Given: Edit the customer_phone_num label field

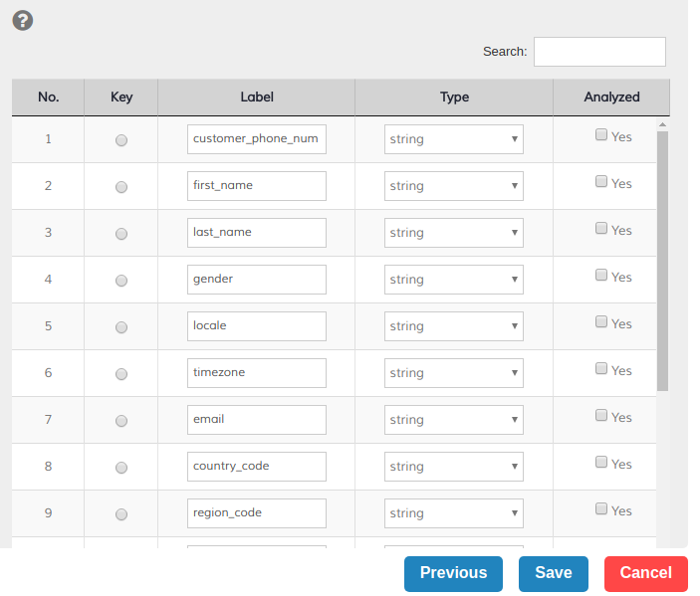Looking at the screenshot, I should pos(257,139).
